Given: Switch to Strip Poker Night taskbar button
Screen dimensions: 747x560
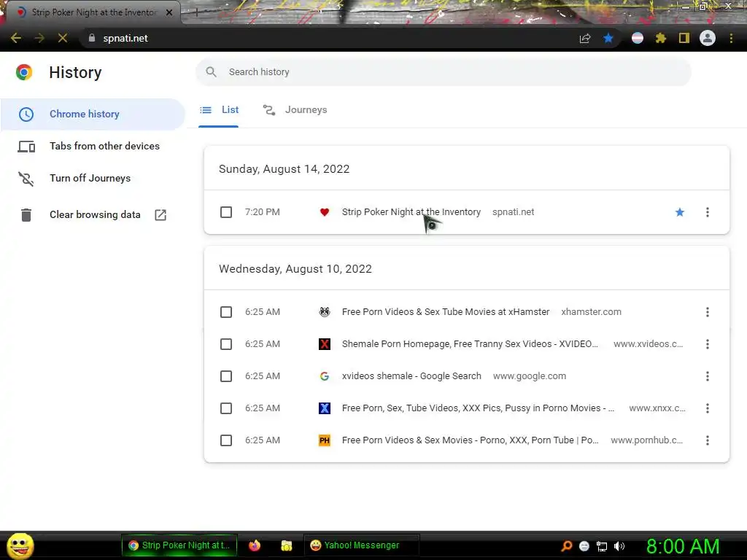Looking at the screenshot, I should click(179, 545).
